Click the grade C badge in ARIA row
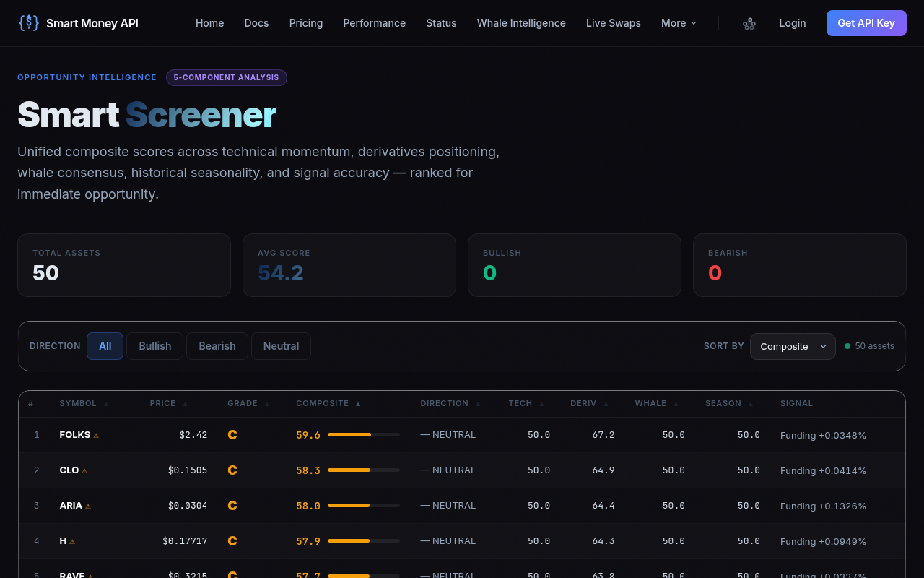924x578 pixels. (232, 506)
